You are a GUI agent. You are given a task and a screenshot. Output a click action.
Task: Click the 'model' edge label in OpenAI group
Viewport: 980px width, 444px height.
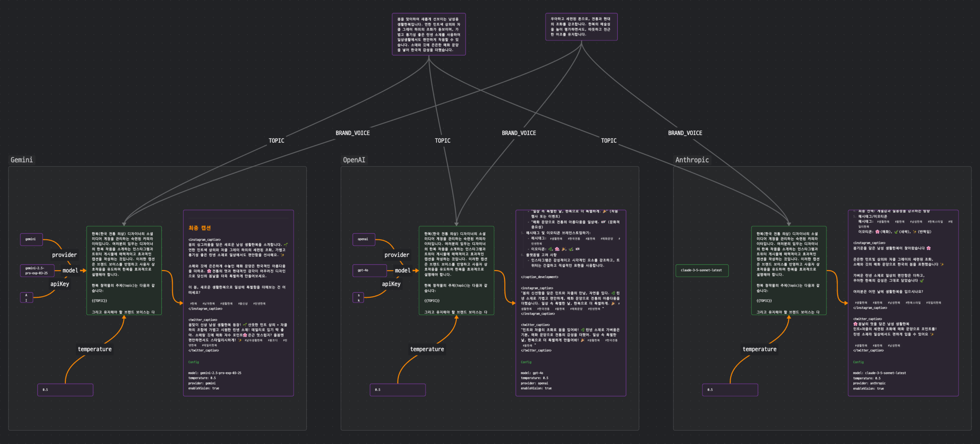click(402, 271)
